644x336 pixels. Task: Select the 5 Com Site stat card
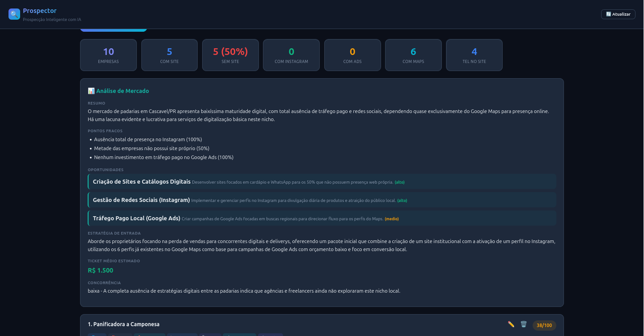[169, 55]
